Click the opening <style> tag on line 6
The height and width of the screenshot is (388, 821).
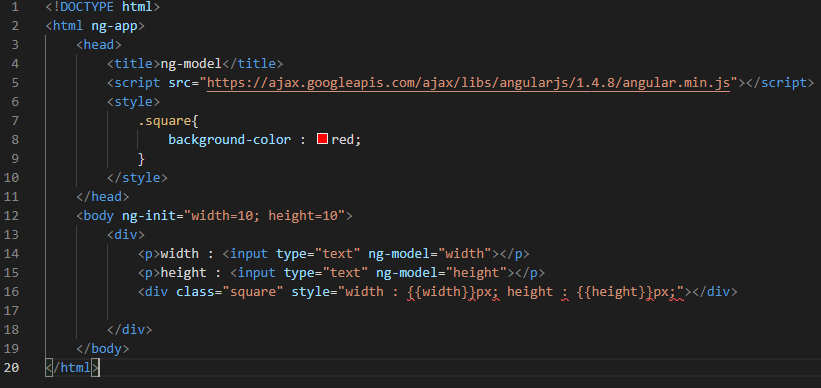134,102
